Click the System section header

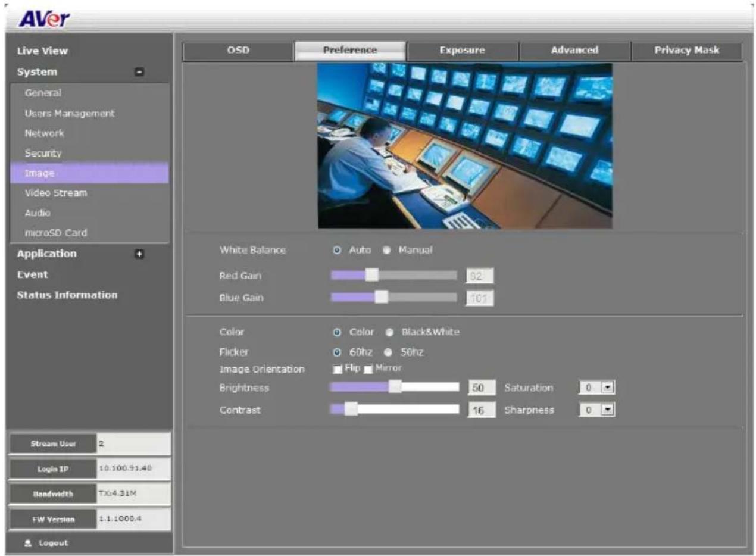tap(38, 72)
